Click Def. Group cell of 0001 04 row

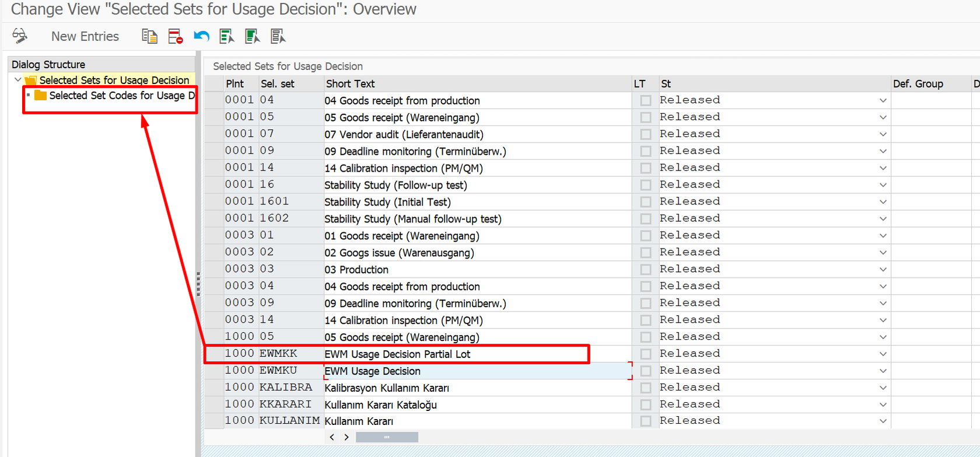[930, 100]
